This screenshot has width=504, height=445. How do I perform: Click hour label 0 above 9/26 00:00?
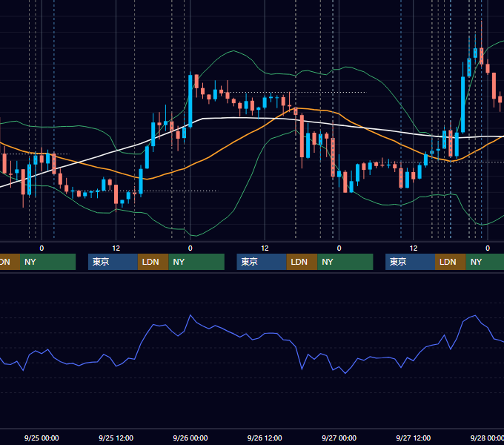click(x=190, y=248)
